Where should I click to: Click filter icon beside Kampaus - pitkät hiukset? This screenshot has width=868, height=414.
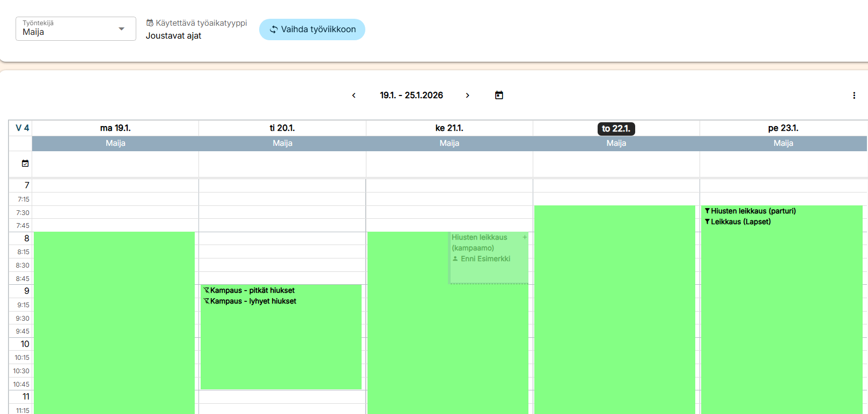click(x=206, y=291)
